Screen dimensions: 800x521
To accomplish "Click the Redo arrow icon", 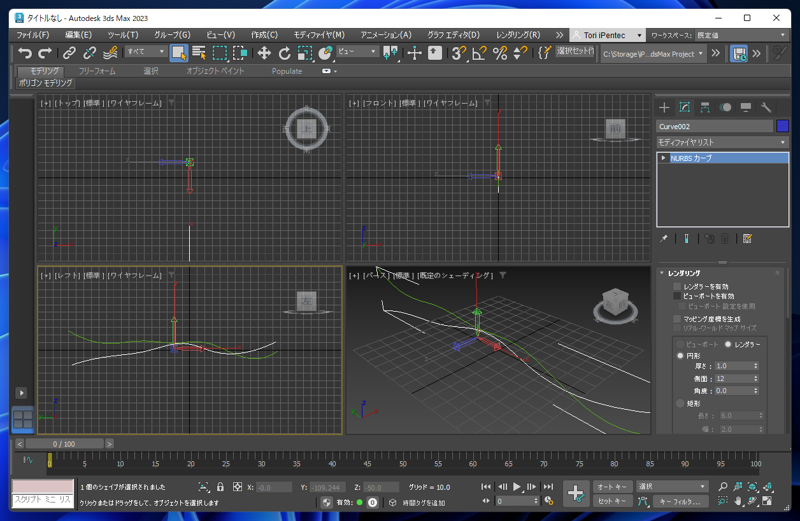I will coord(45,53).
